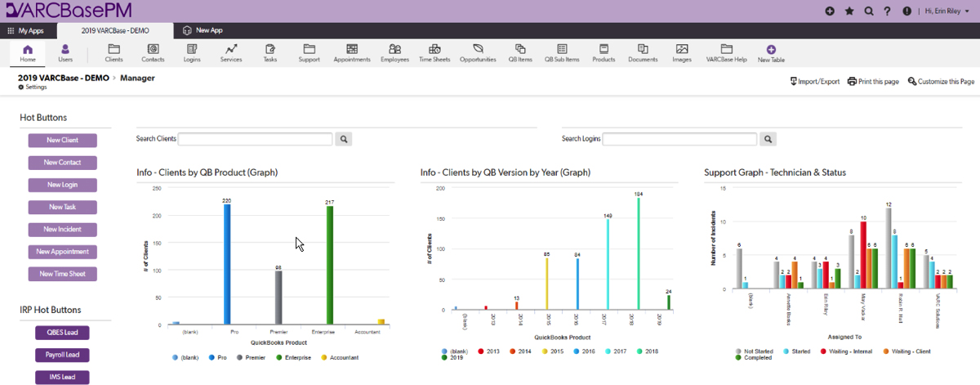Open the Clients table

click(x=114, y=53)
